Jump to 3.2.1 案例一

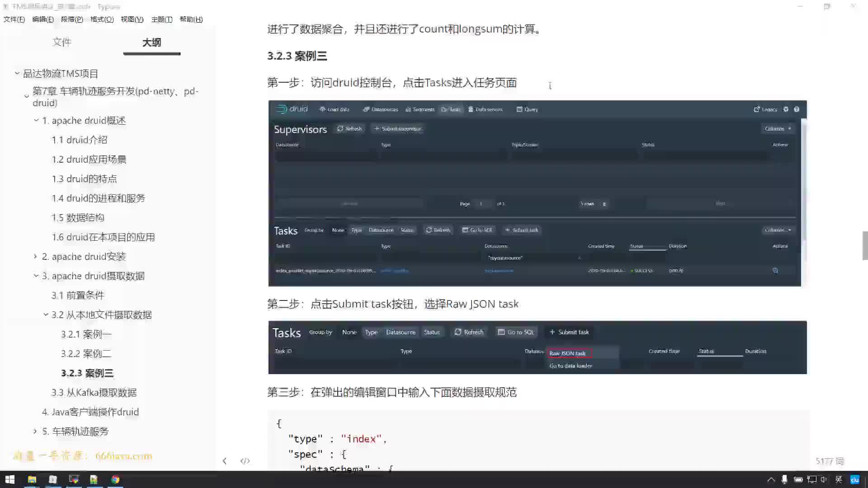(x=86, y=334)
